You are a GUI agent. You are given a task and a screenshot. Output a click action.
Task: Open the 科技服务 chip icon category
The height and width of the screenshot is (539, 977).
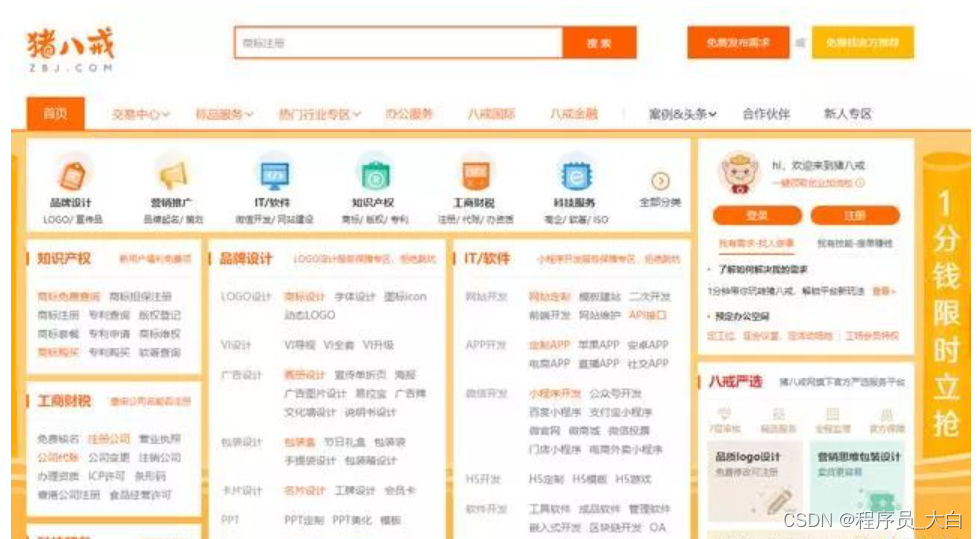click(574, 175)
